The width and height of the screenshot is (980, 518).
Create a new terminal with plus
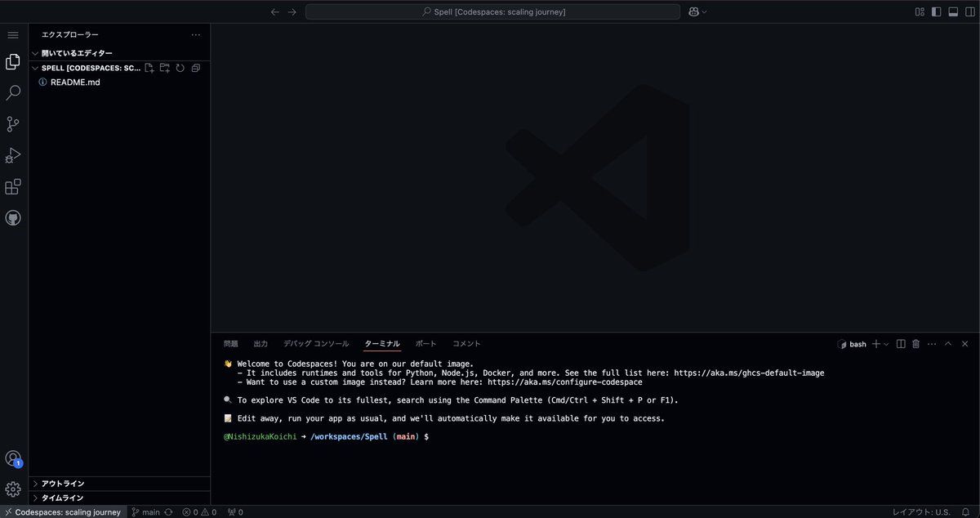click(875, 344)
